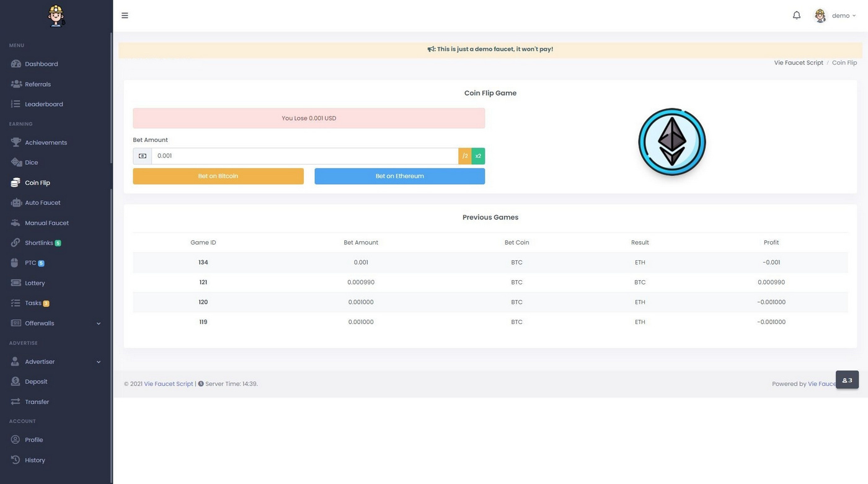This screenshot has width=868, height=484.
Task: Click the Dashboard gauge icon
Action: tap(15, 64)
